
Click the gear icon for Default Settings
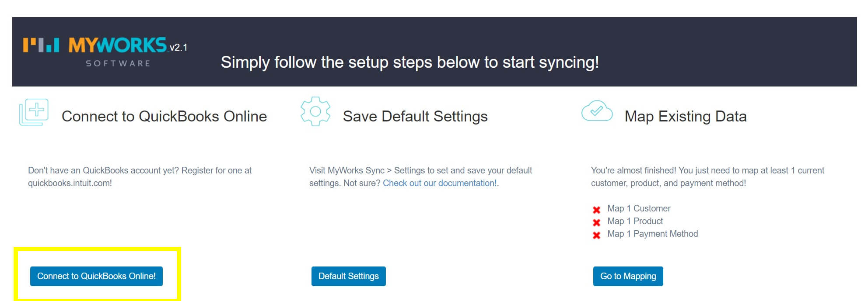point(315,111)
